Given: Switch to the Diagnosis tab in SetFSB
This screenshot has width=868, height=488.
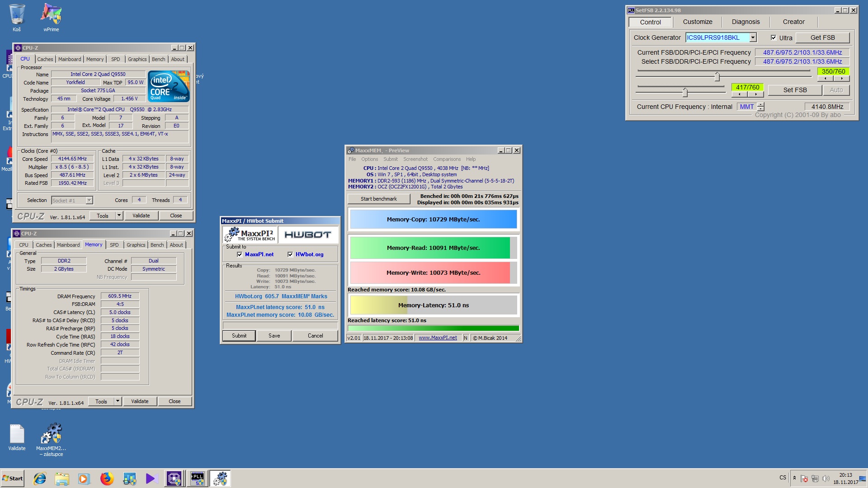Looking at the screenshot, I should (x=745, y=22).
